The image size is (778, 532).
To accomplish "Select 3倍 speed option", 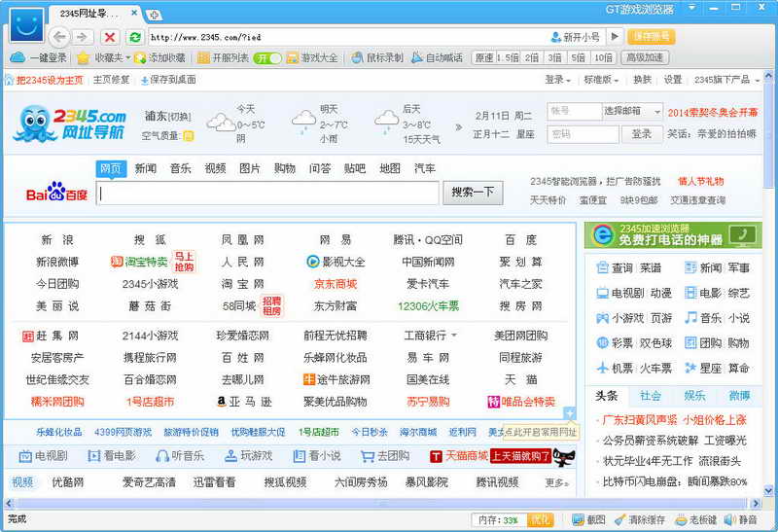I will tap(555, 58).
